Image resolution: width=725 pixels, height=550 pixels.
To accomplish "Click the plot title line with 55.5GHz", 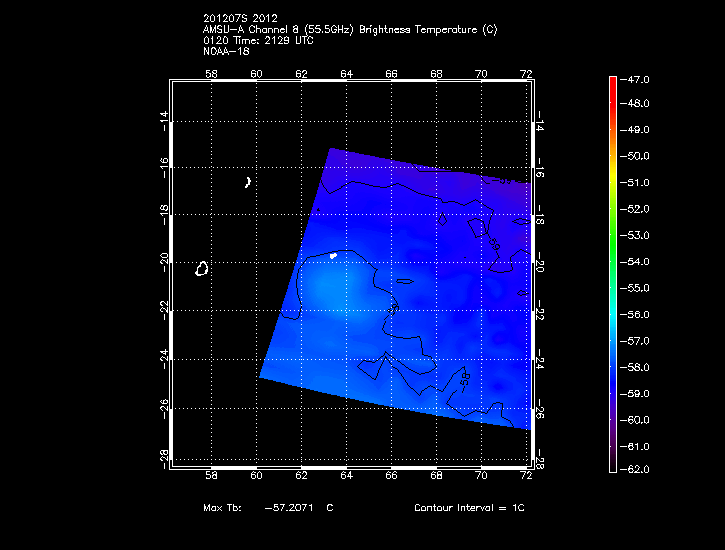I will pyautogui.click(x=349, y=29).
